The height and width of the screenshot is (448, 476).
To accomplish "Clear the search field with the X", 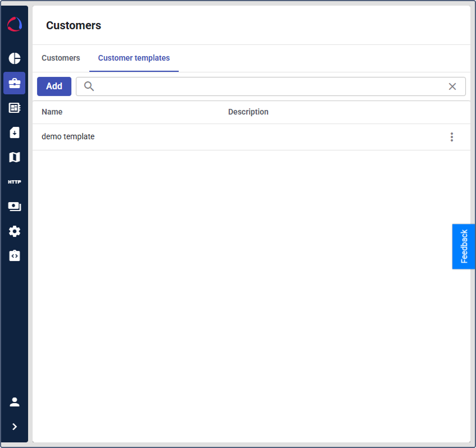I will pos(452,86).
